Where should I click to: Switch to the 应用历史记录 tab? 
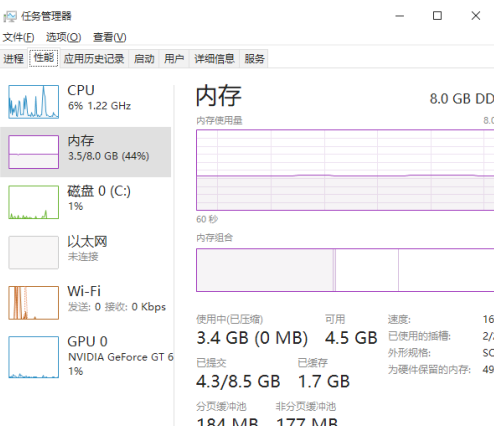coord(94,59)
